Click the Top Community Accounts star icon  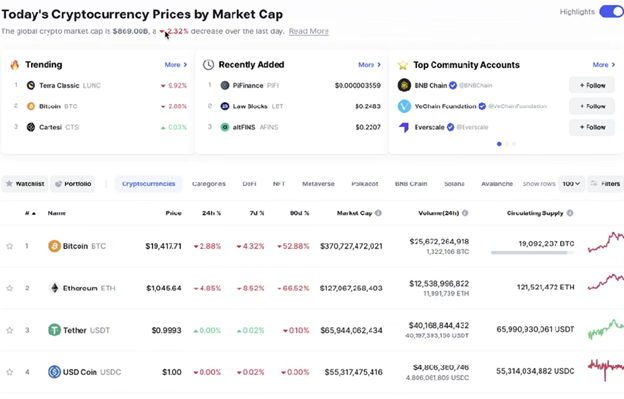point(403,65)
